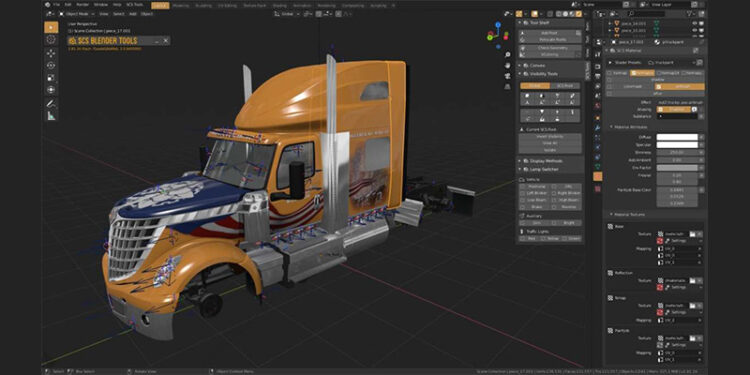The image size is (750, 375).
Task: Toggle Red traffic light checkbox
Action: pos(522,238)
